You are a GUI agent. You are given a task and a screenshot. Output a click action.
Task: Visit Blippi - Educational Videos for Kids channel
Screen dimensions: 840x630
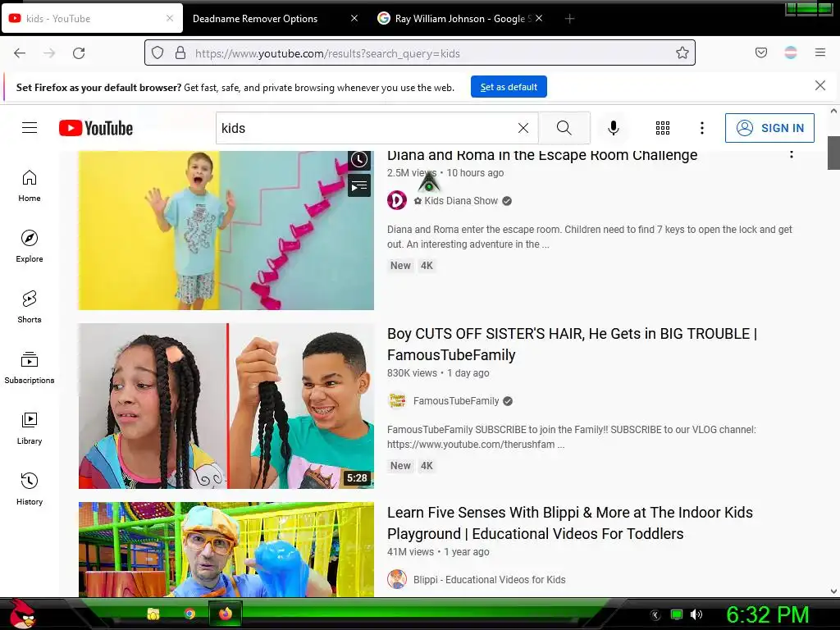(489, 580)
